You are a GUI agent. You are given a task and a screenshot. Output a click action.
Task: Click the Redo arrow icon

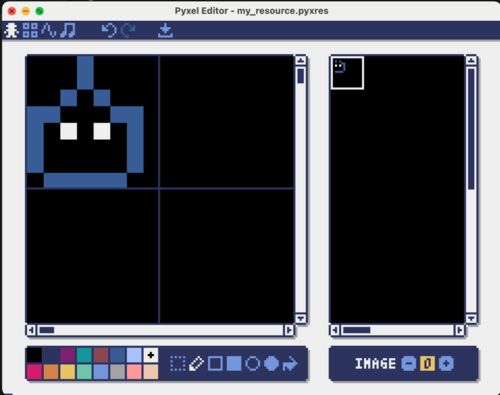click(128, 30)
